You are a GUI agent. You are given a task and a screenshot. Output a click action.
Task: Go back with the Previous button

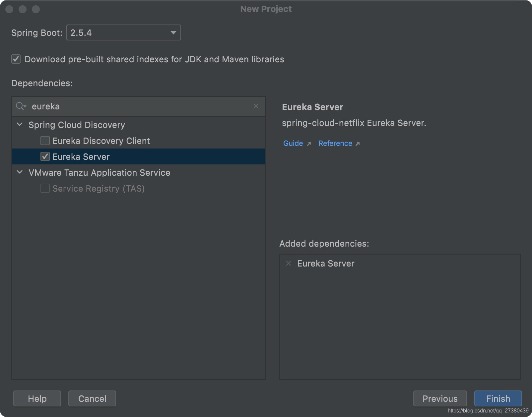pos(440,398)
